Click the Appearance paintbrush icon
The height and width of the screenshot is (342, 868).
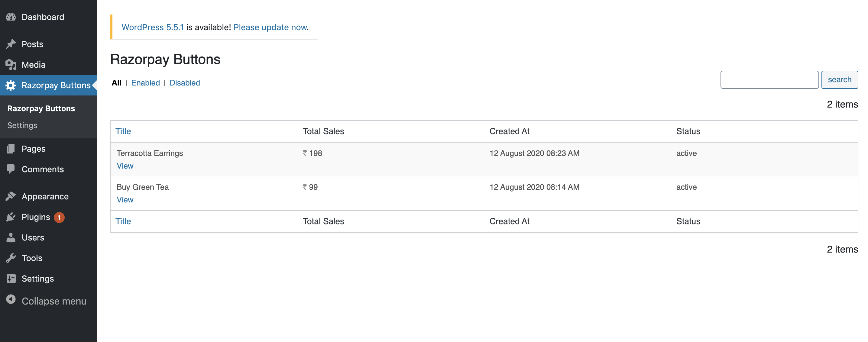click(x=11, y=196)
